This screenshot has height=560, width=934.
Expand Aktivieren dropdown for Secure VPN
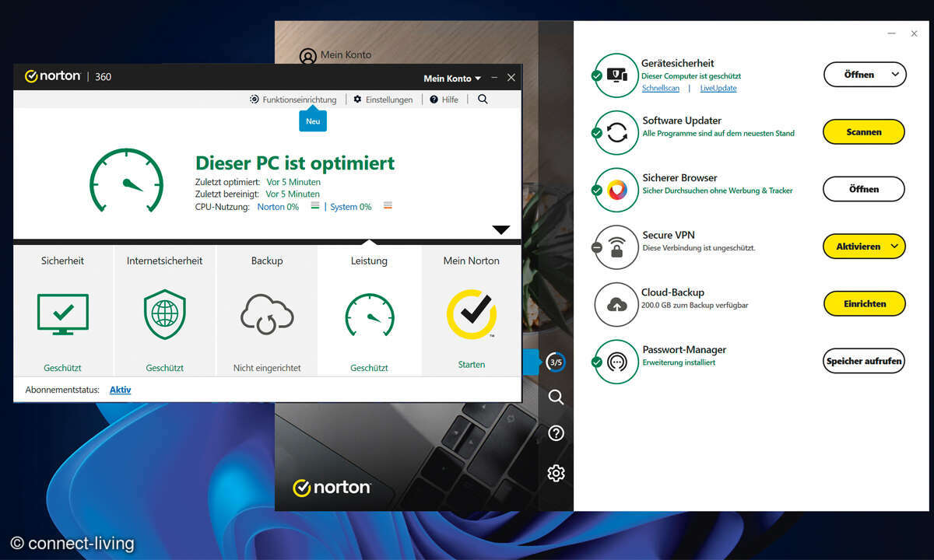pos(895,247)
